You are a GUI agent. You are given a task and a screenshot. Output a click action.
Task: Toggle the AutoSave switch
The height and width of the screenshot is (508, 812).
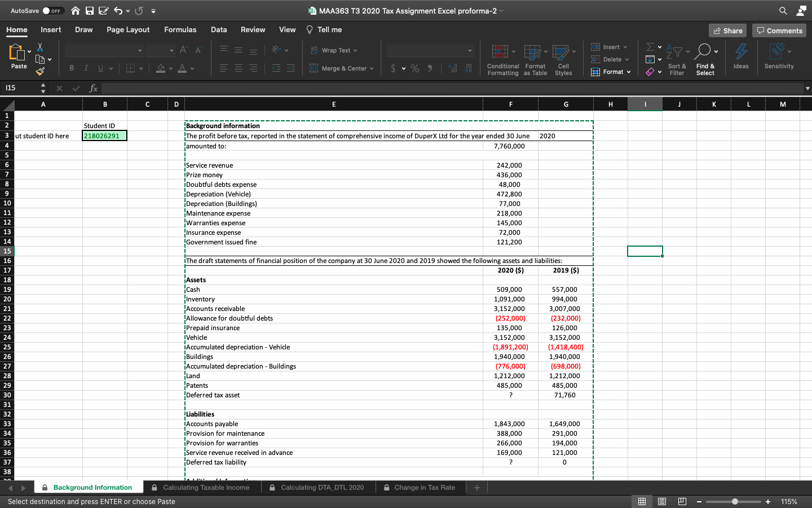(53, 11)
